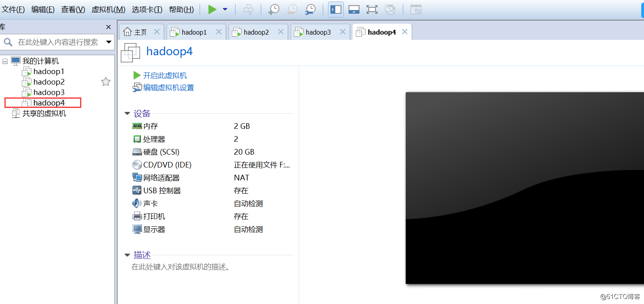The image size is (644, 304).
Task: Open the 虚拟机(M) menu
Action: pyautogui.click(x=108, y=9)
